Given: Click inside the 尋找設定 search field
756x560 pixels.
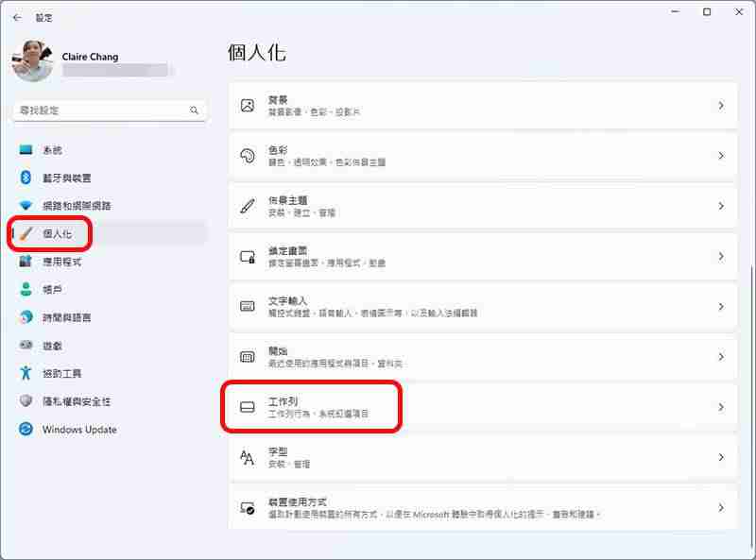Looking at the screenshot, I should point(104,110).
